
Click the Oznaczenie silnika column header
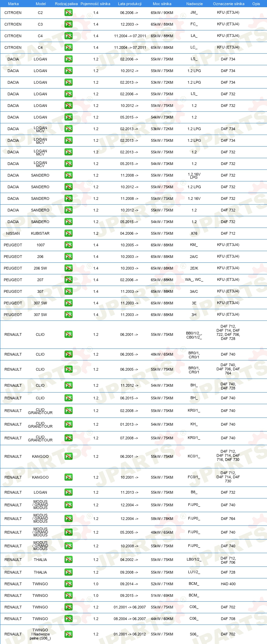(229, 4)
